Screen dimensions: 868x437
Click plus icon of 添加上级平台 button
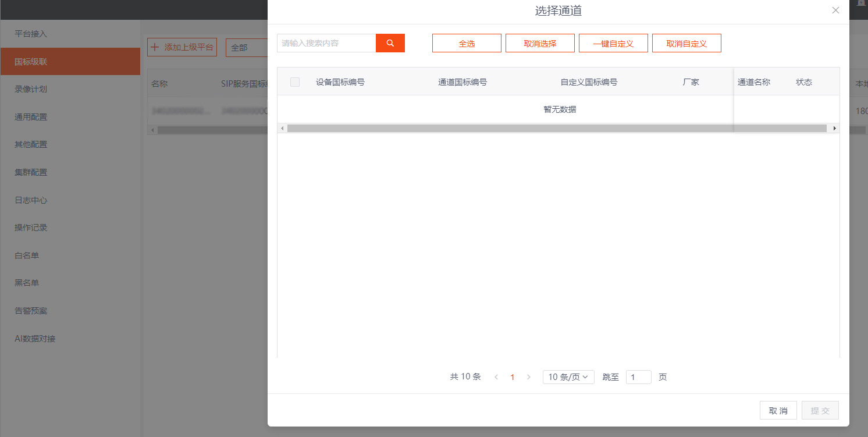[x=155, y=47]
